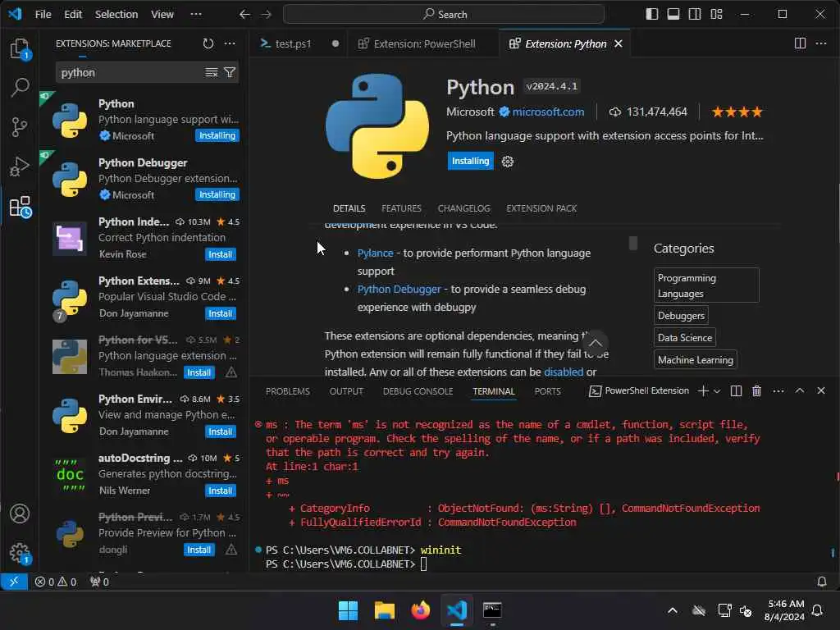The width and height of the screenshot is (840, 630).
Task: Open the filter extensions funnel icon
Action: click(x=230, y=72)
